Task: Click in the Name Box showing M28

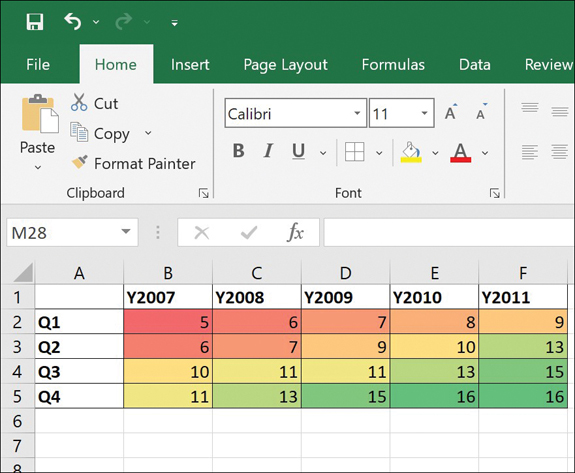Action: click(x=62, y=232)
